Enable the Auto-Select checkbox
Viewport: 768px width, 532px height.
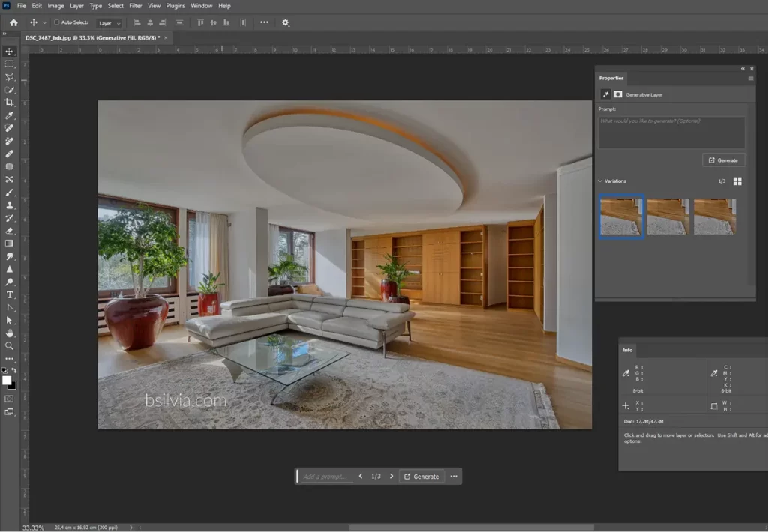click(57, 22)
